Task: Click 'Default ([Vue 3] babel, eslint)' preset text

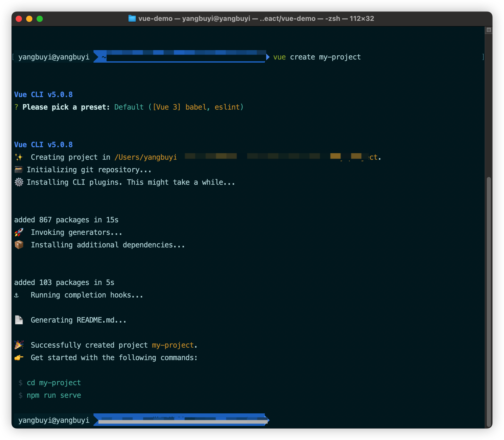Action: click(x=179, y=107)
